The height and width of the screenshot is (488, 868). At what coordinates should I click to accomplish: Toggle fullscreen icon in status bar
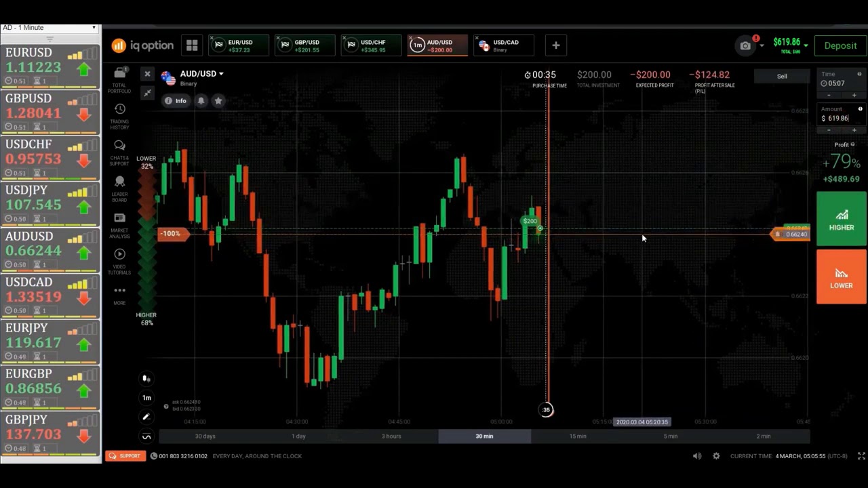[x=861, y=456]
